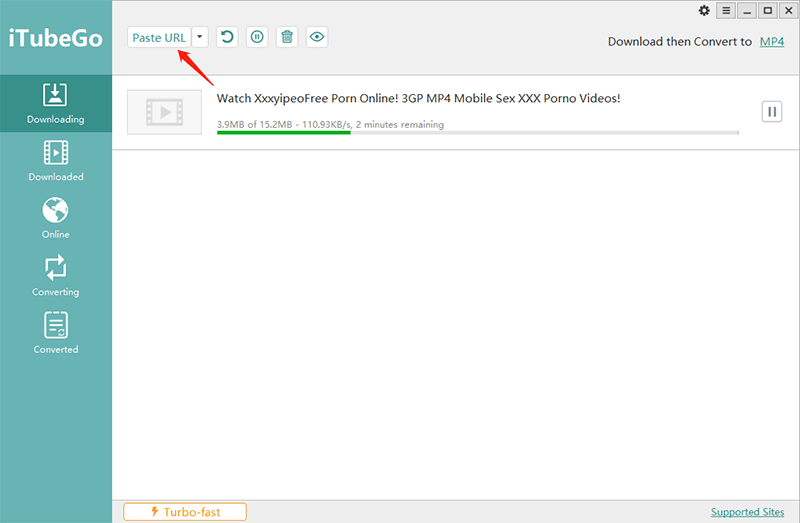Open the hamburger menu icon
The width and height of the screenshot is (800, 523).
point(726,11)
